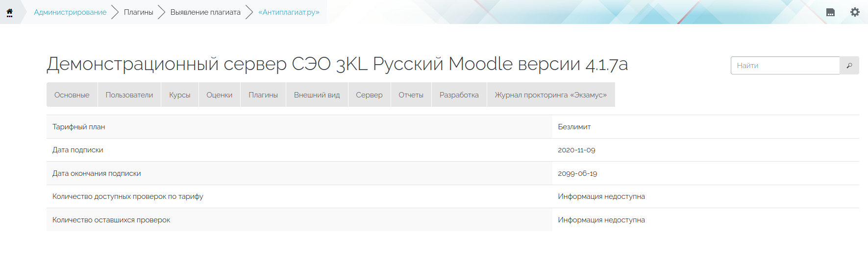
Task: Open the Сервер tab
Action: [370, 95]
